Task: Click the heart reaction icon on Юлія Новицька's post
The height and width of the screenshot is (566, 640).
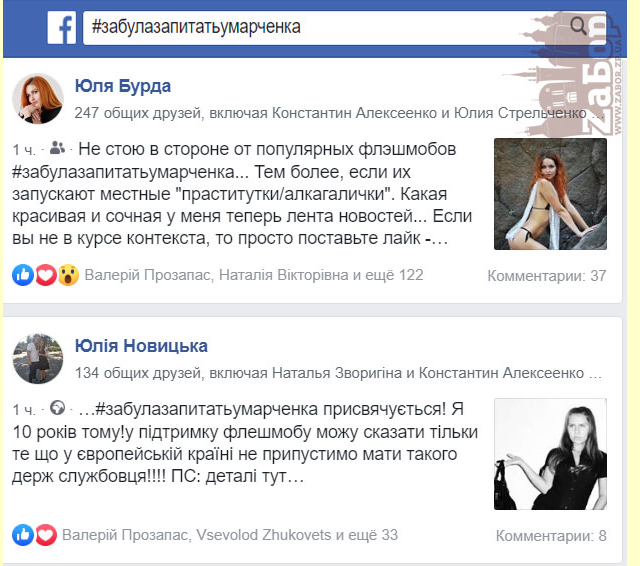Action: [46, 535]
